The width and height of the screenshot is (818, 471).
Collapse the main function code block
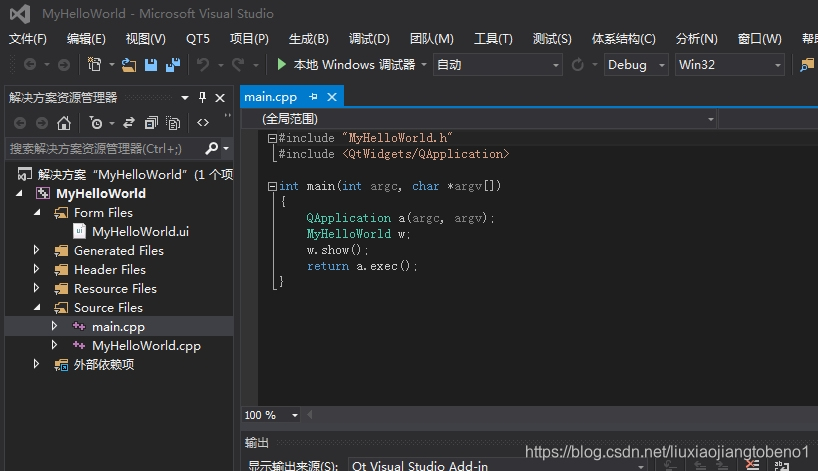272,186
